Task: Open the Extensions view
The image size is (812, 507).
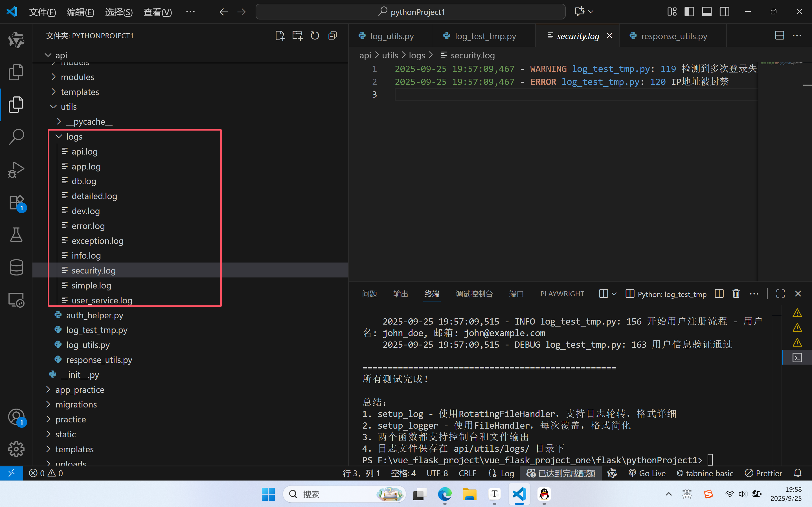Action: click(x=16, y=202)
